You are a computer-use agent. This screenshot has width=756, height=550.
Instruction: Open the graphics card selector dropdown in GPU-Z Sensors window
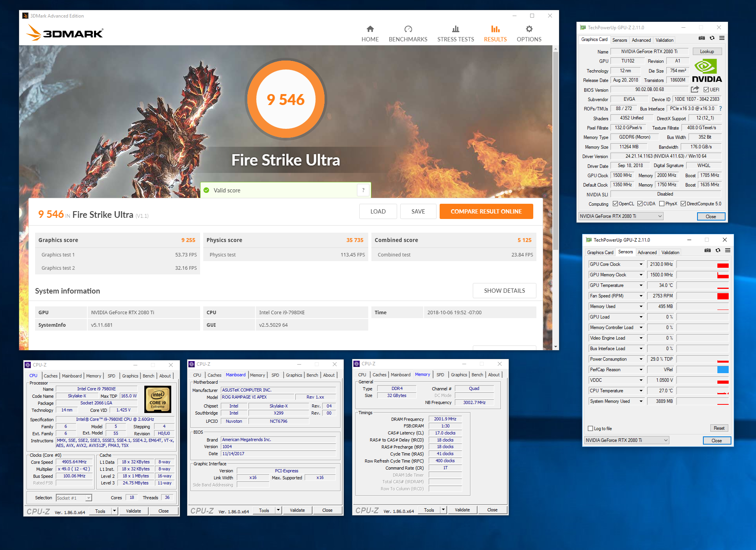626,440
